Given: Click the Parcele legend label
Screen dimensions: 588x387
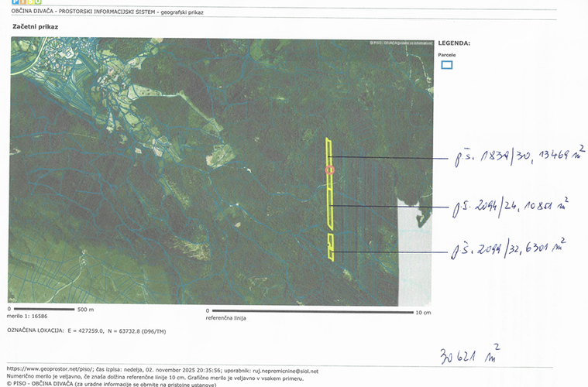Looking at the screenshot, I should coord(446,55).
